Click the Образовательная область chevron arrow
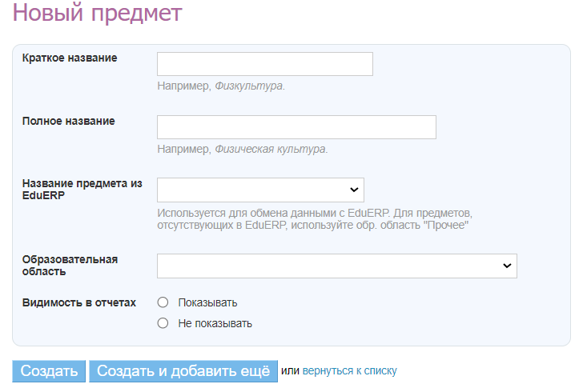 point(506,266)
